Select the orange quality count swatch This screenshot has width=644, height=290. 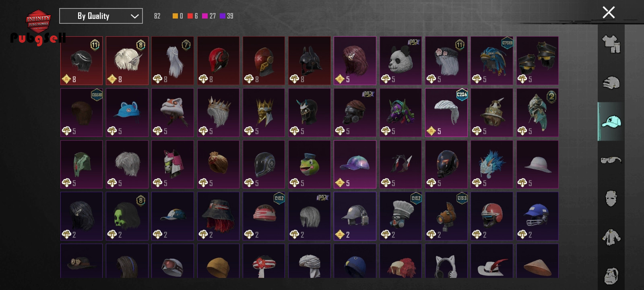175,16
